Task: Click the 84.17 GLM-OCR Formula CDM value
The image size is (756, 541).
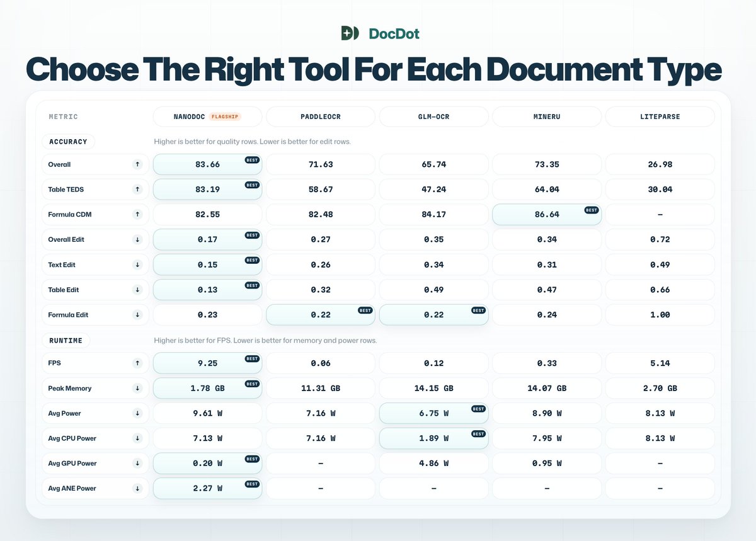Action: (x=433, y=215)
